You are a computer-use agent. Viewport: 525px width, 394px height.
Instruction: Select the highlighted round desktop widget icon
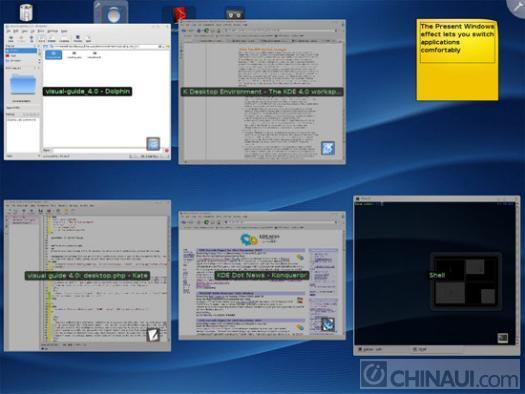pos(111,13)
